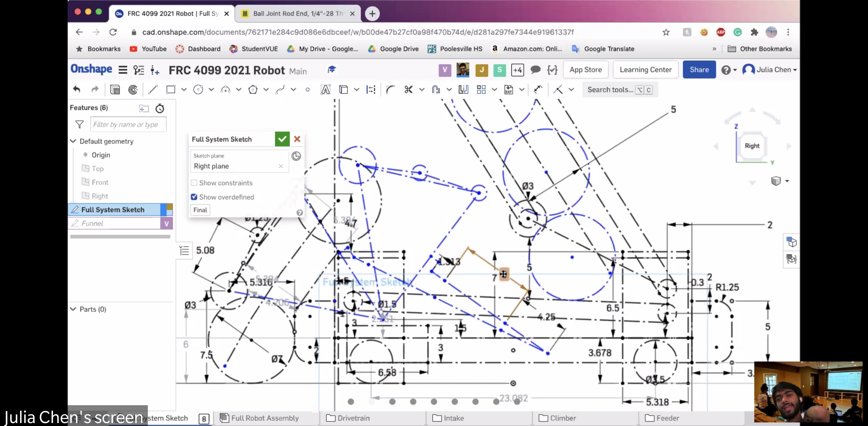Open the rectangle tool dropdown arrow
The height and width of the screenshot is (426, 868).
[x=184, y=89]
